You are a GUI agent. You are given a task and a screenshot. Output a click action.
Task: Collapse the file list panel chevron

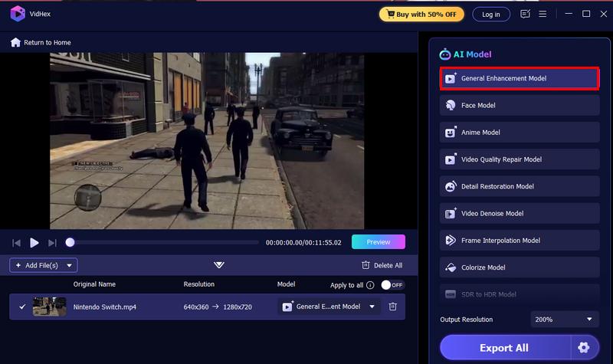click(219, 265)
